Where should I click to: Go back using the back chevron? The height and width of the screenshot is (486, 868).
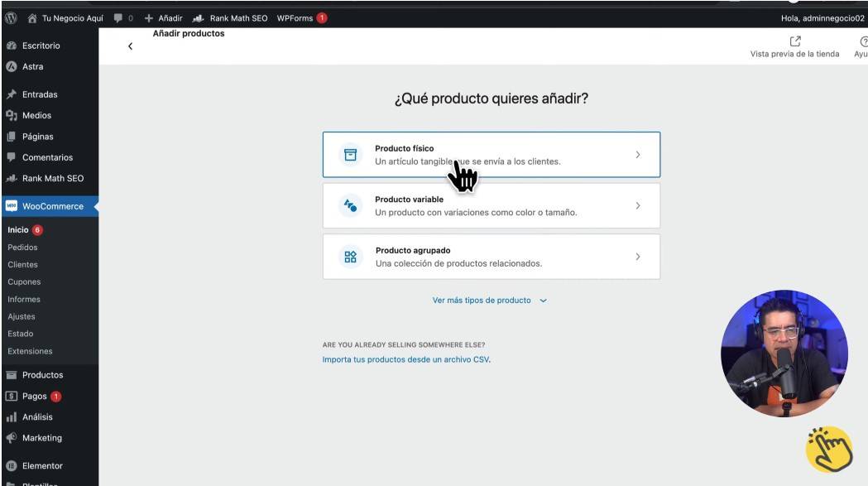(130, 46)
